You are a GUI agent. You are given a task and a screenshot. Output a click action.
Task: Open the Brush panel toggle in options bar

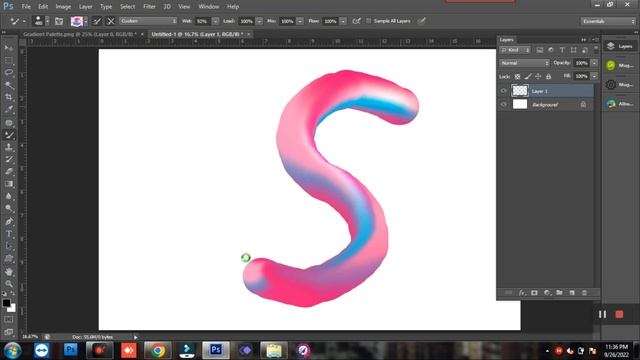[59, 21]
